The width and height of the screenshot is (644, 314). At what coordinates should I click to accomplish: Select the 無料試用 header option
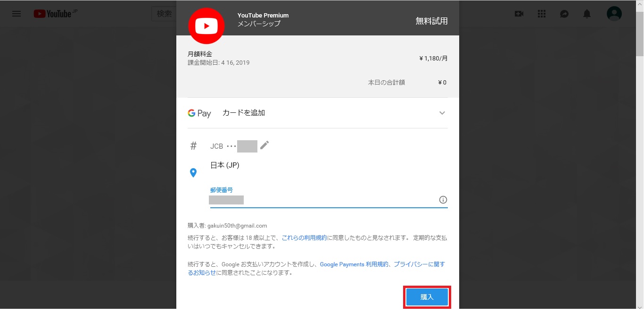431,21
